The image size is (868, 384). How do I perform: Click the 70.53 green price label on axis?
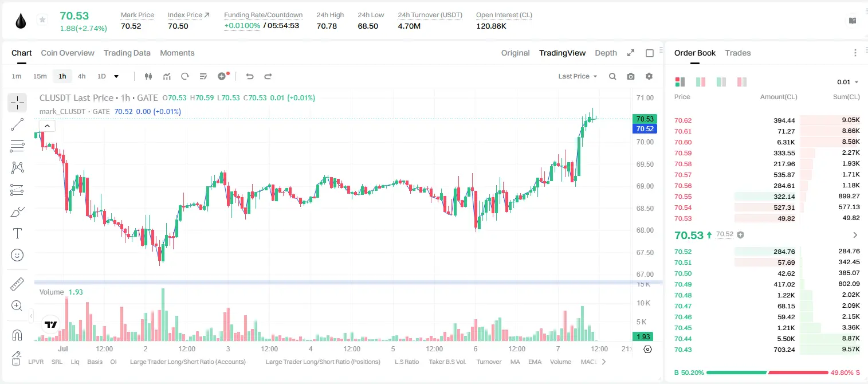pyautogui.click(x=643, y=119)
